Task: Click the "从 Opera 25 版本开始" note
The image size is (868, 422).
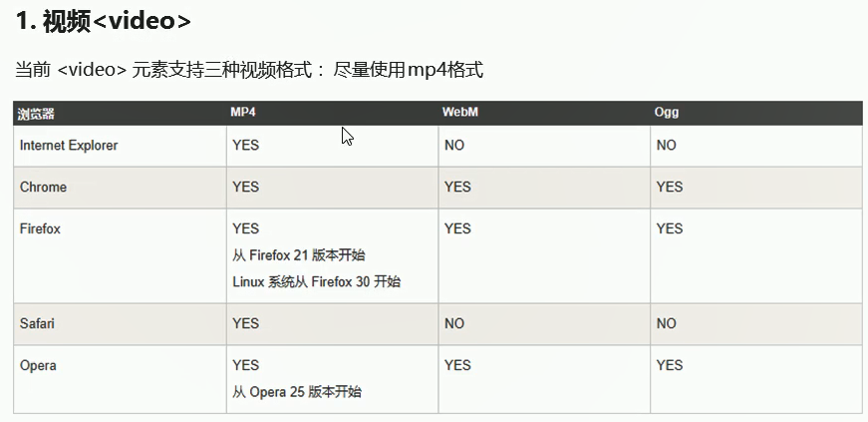Action: point(297,392)
